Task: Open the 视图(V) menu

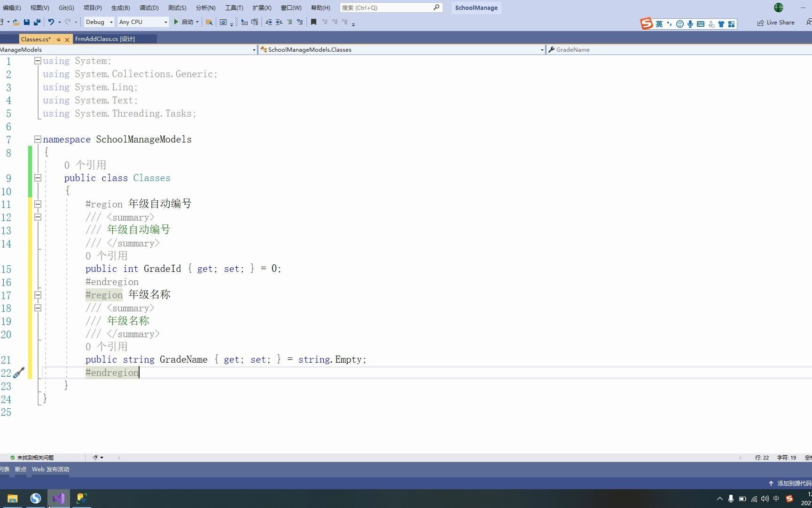Action: (x=39, y=8)
